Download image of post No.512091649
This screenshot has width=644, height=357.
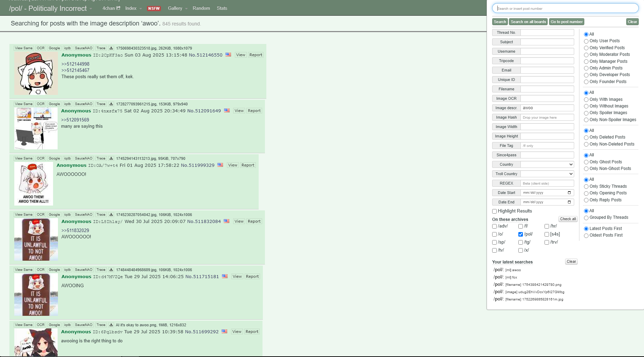tap(111, 104)
